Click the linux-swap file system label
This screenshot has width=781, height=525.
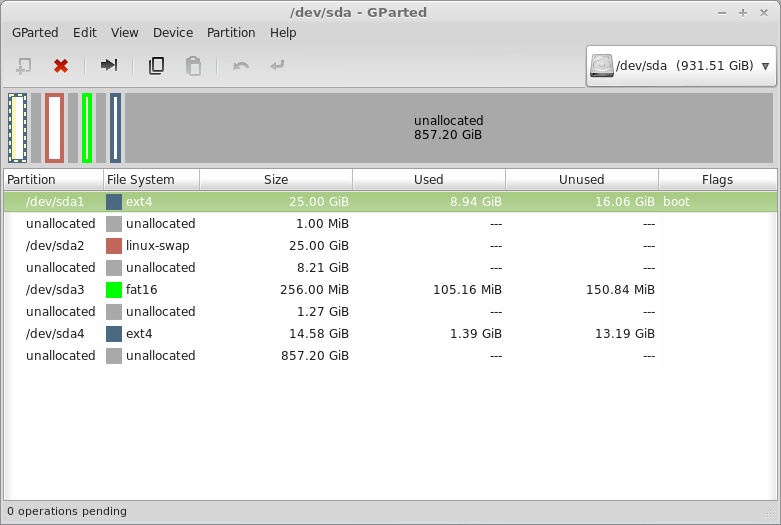tap(157, 246)
